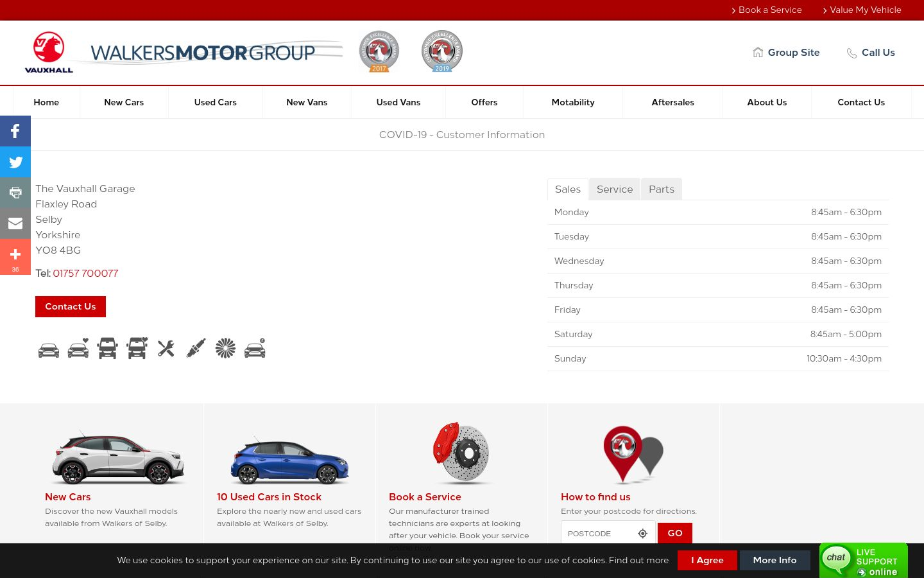Click Value My Vehicle link
Image resolution: width=924 pixels, height=578 pixels.
862,10
